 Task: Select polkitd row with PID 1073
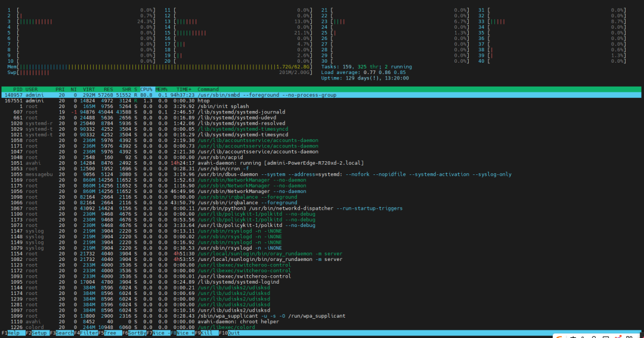(321, 225)
